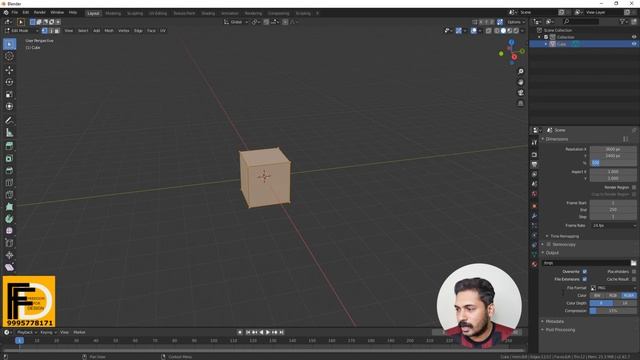
Task: Select the Measure tool
Action: click(x=9, y=132)
